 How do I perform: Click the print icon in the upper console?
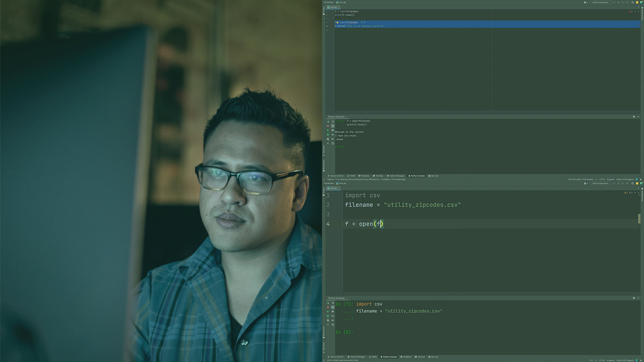(x=333, y=130)
